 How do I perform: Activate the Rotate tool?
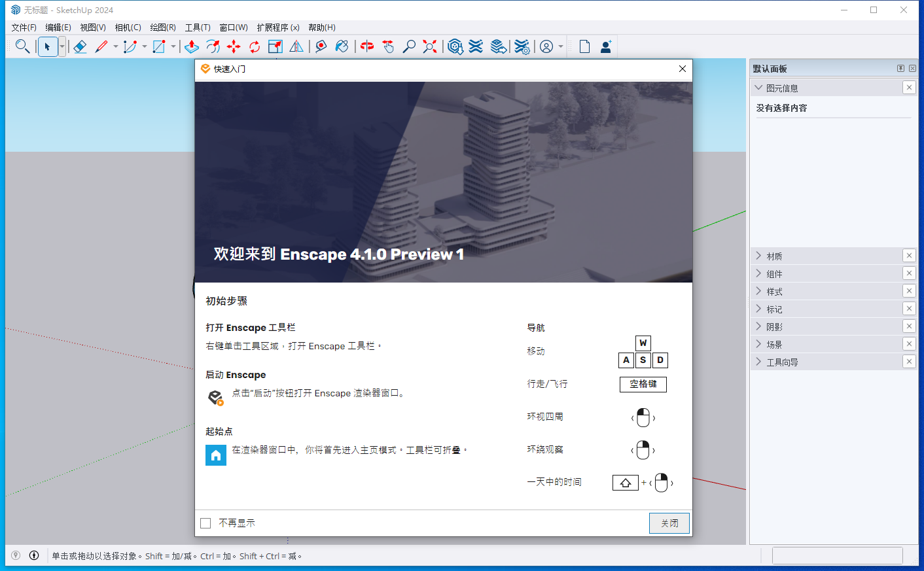coord(255,46)
